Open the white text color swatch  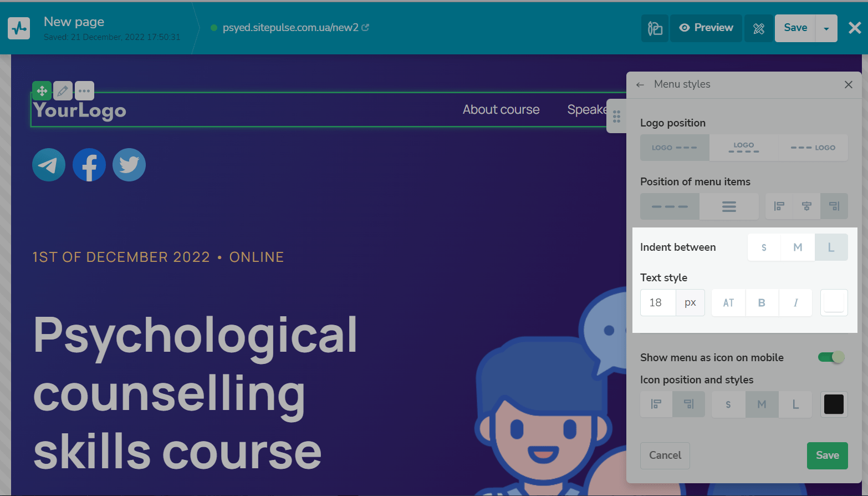[x=834, y=303]
